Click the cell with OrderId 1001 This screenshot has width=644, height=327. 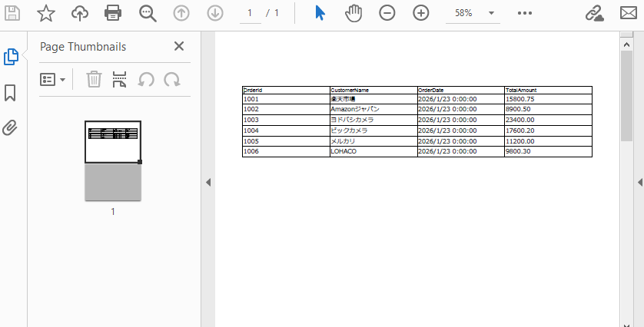286,99
